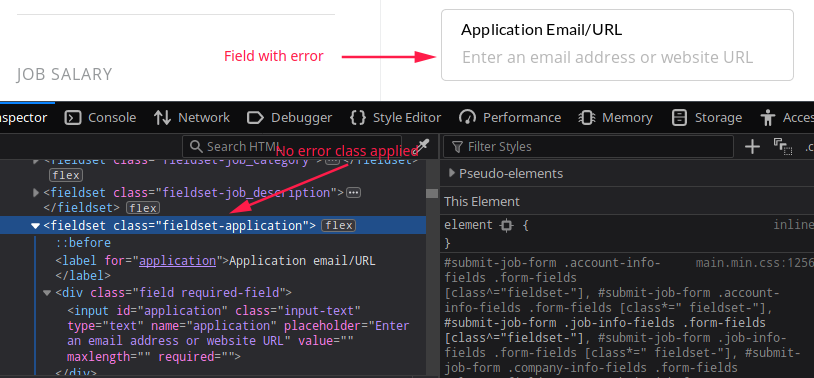Click the Accessibility person icon

pyautogui.click(x=768, y=118)
